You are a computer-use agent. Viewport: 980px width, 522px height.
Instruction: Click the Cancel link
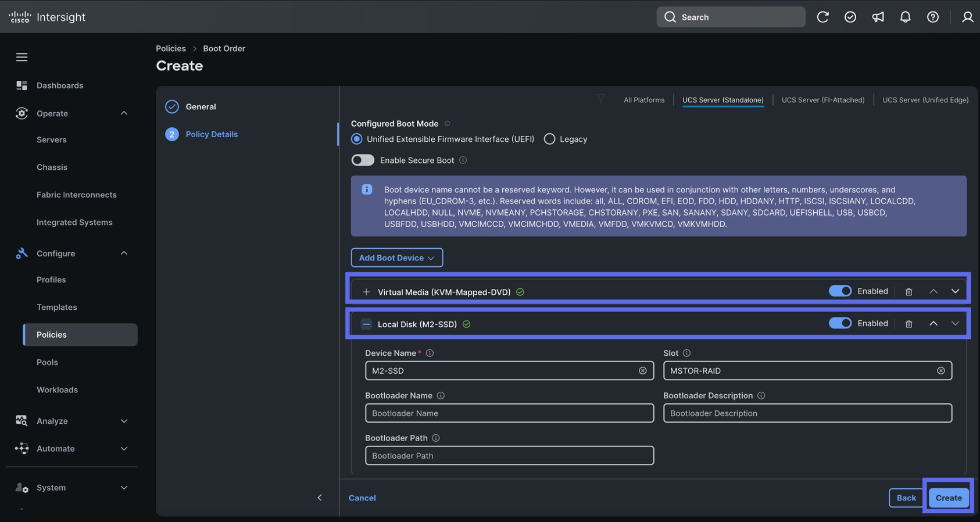[x=362, y=498]
